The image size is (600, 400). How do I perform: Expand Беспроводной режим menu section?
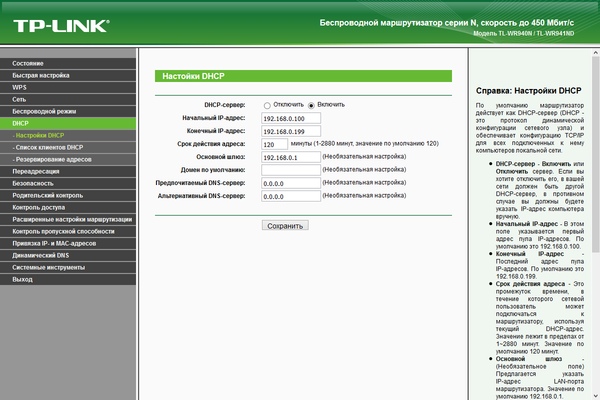pyautogui.click(x=68, y=111)
